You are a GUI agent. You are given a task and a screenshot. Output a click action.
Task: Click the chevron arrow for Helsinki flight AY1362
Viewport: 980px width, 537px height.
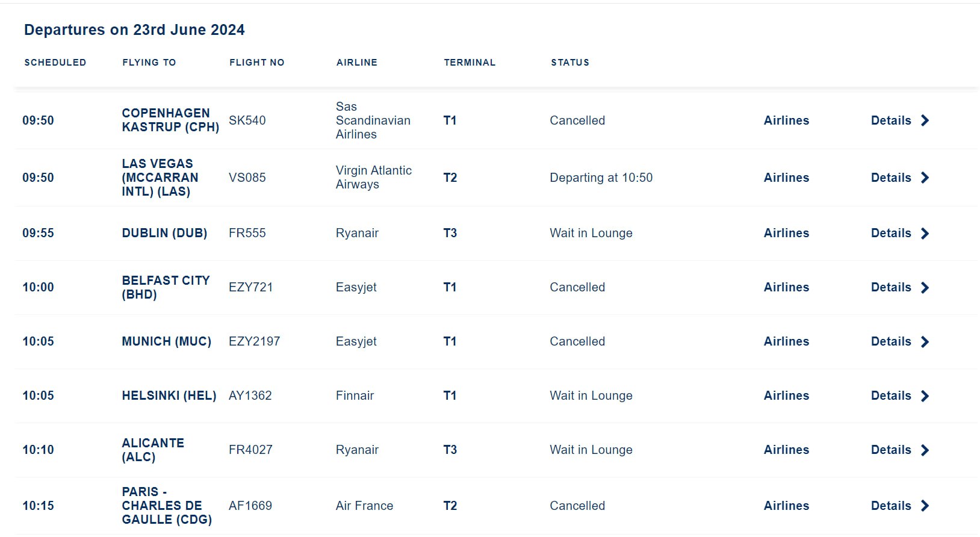(925, 396)
